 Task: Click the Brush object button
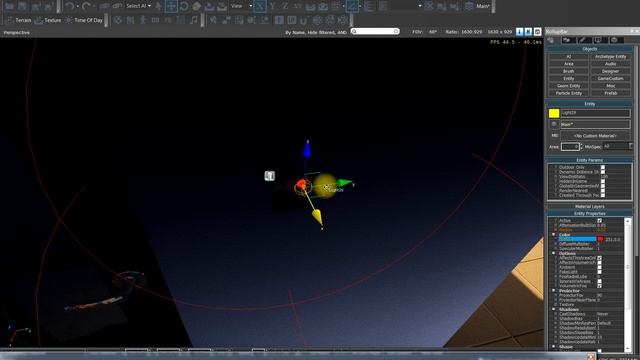click(569, 71)
